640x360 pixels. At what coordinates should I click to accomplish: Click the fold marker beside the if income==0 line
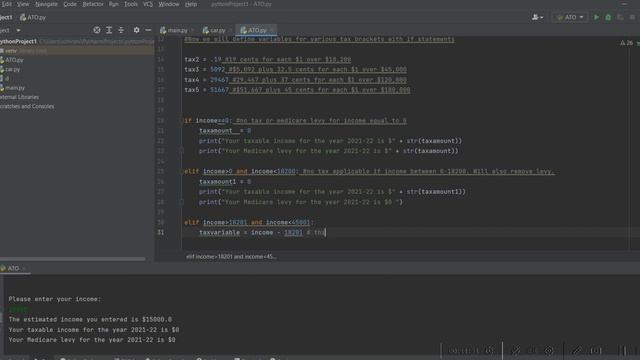(x=182, y=120)
